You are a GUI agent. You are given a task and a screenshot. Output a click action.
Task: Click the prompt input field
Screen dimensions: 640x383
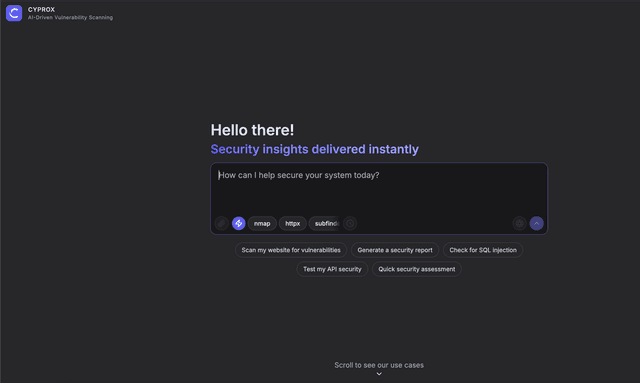379,189
